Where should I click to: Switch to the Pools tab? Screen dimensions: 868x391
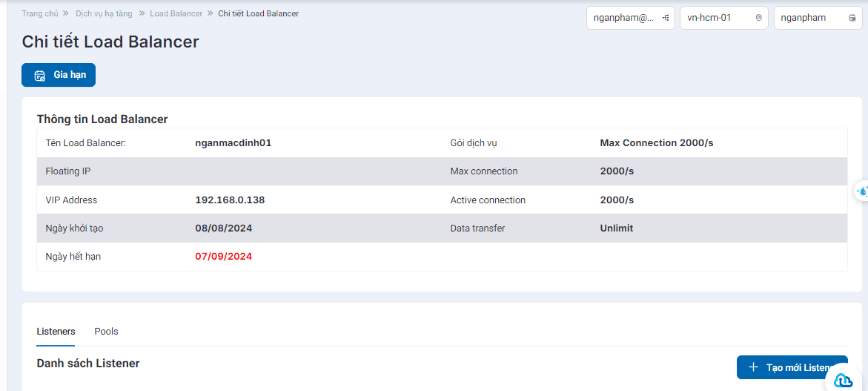coord(106,331)
